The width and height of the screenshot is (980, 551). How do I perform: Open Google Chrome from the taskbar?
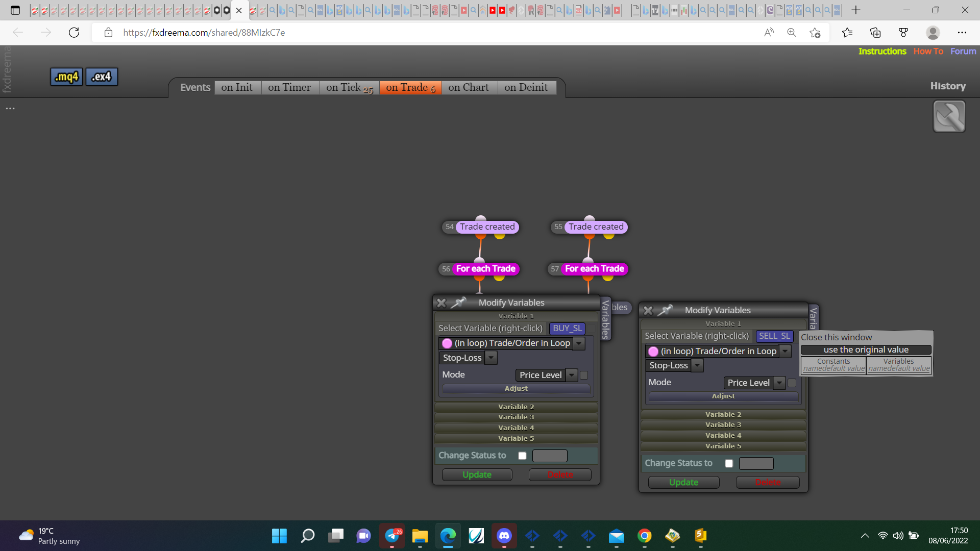point(645,536)
